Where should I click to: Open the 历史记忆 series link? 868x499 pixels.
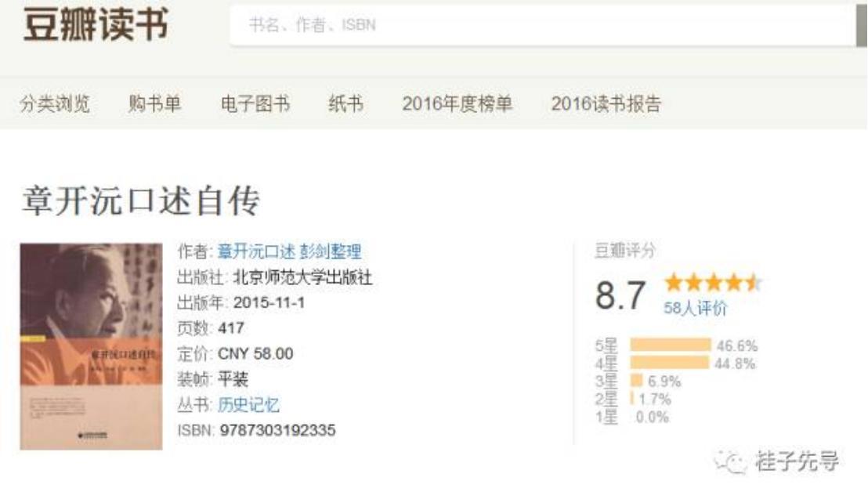[x=248, y=404]
